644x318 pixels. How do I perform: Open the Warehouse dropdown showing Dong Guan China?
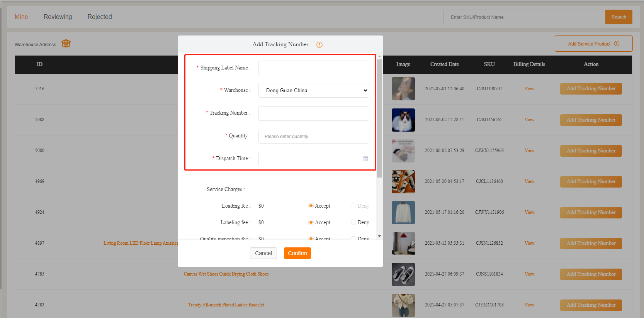[314, 90]
